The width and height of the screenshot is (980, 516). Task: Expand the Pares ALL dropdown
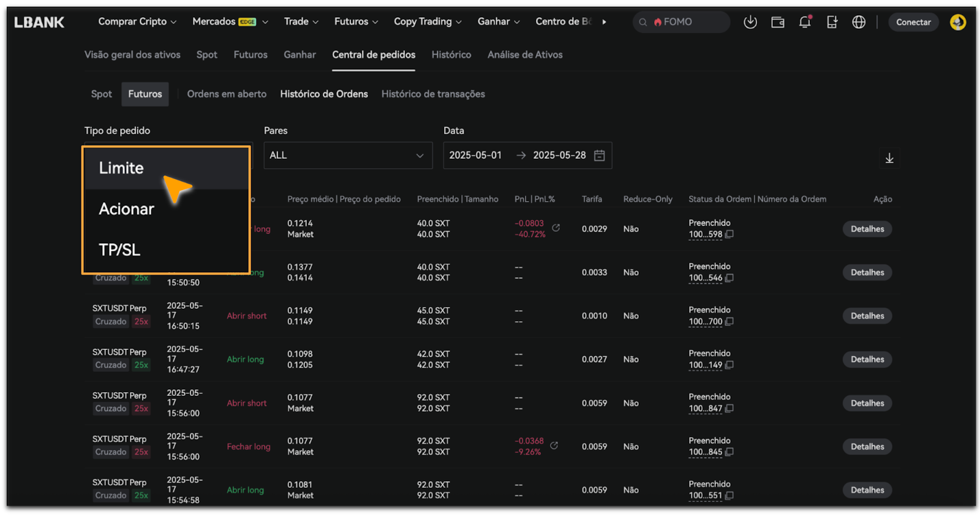pyautogui.click(x=347, y=156)
